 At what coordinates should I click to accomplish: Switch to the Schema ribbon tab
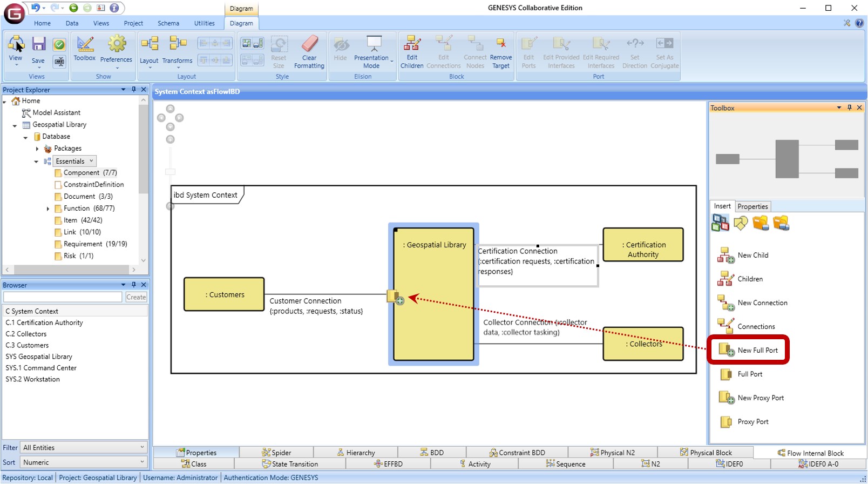pos(168,23)
